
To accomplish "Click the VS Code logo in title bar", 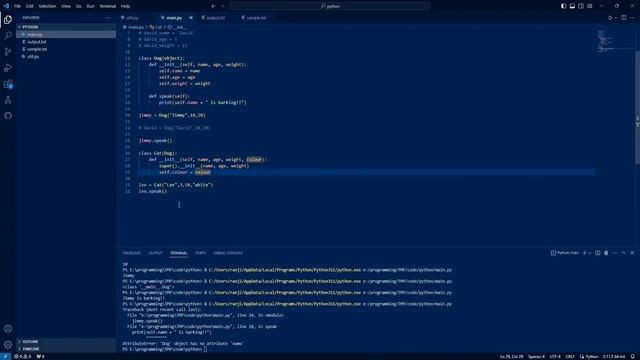I will click(x=6, y=6).
